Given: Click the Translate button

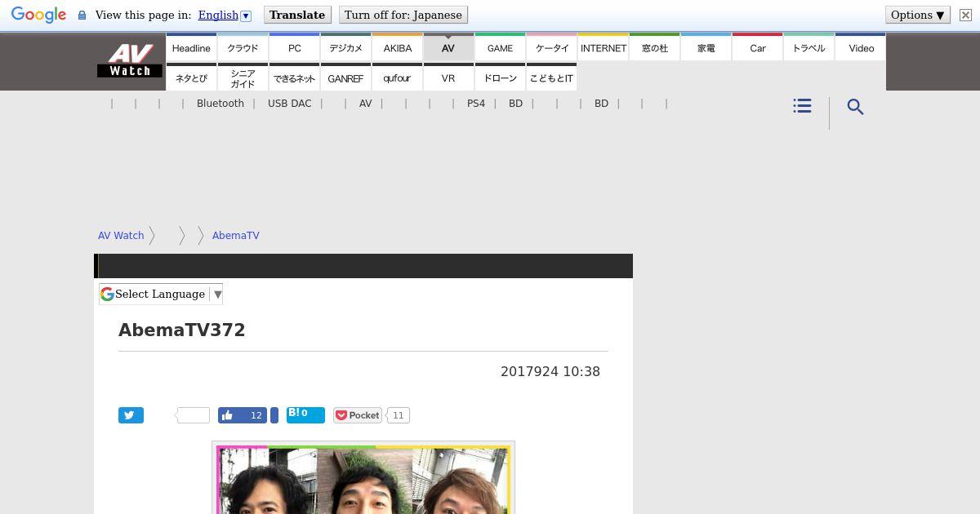Looking at the screenshot, I should point(297,15).
